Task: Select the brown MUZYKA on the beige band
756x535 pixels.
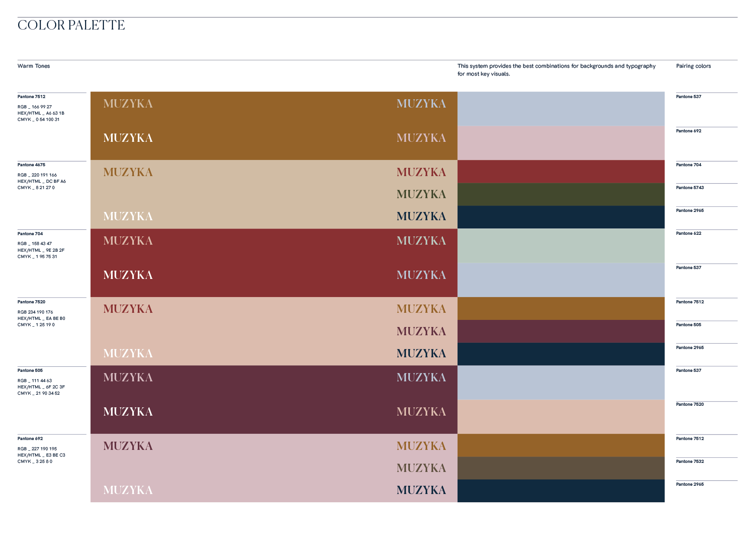Action: [128, 172]
